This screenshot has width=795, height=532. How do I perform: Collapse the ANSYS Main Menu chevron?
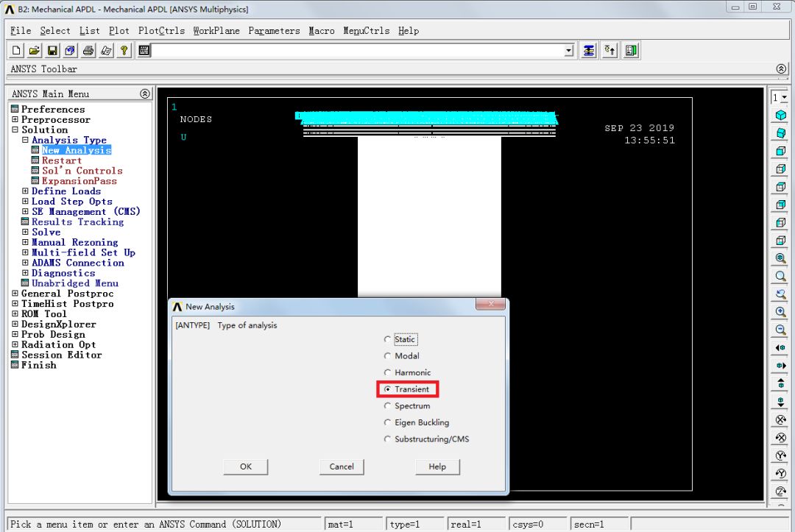[x=145, y=93]
